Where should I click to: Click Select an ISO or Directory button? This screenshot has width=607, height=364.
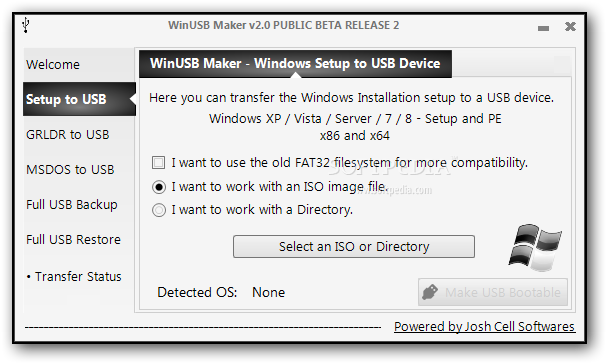[354, 246]
